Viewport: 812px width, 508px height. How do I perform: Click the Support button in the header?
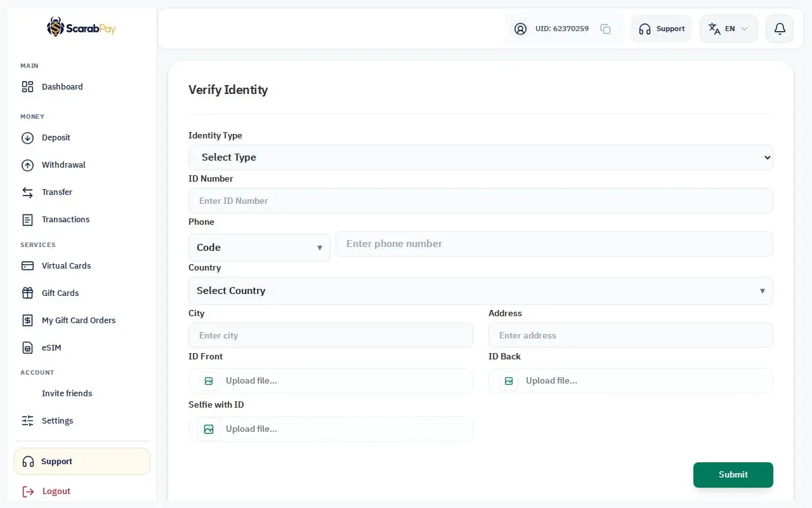(662, 29)
